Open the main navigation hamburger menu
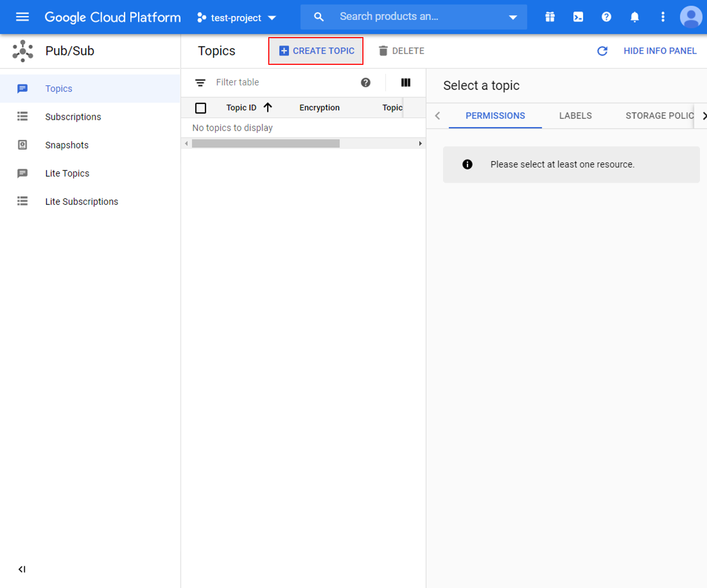Screen dimensions: 707x588 22,17
